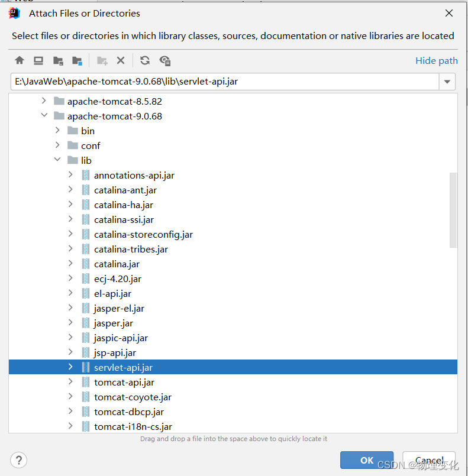
Task: Close the Attach Files dialog
Action: 449,13
